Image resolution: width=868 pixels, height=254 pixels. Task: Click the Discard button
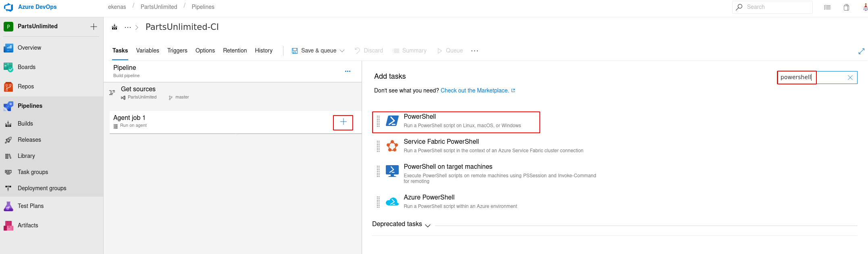pyautogui.click(x=369, y=51)
